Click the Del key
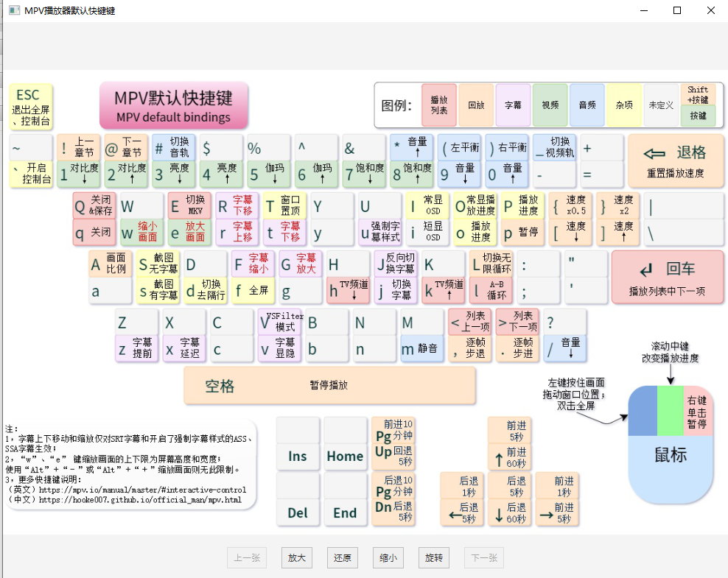The width and height of the screenshot is (728, 578). tap(298, 513)
